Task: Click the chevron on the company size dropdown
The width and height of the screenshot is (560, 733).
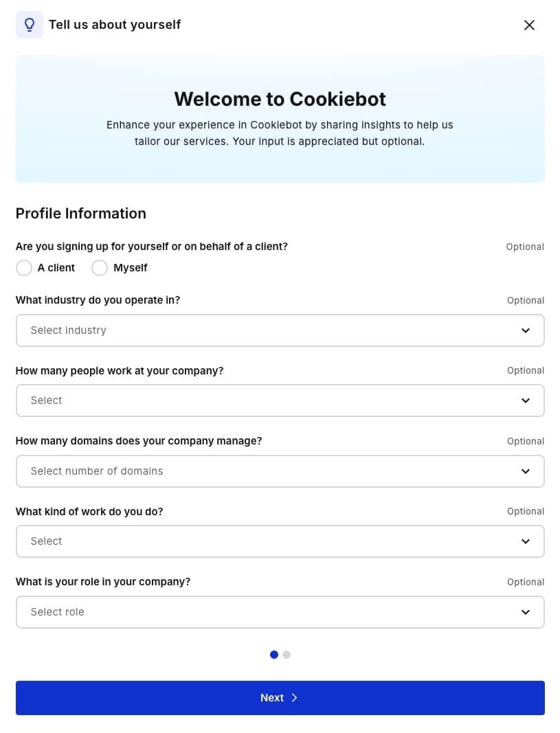Action: (525, 401)
